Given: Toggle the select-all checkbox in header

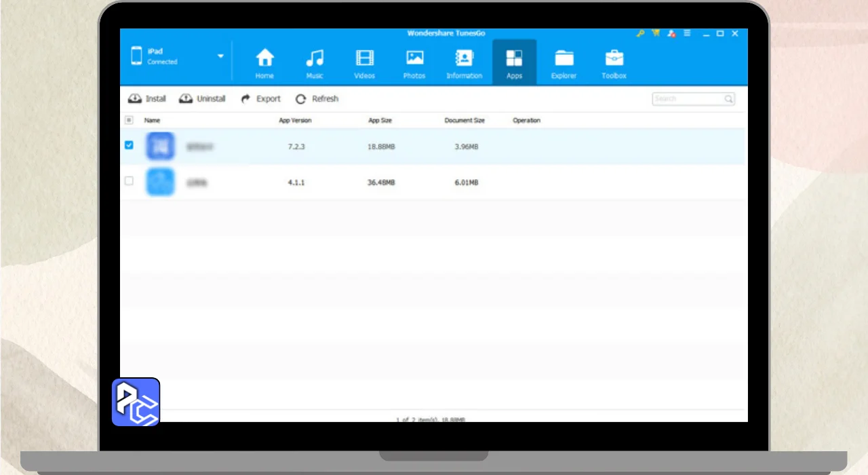Looking at the screenshot, I should 130,120.
